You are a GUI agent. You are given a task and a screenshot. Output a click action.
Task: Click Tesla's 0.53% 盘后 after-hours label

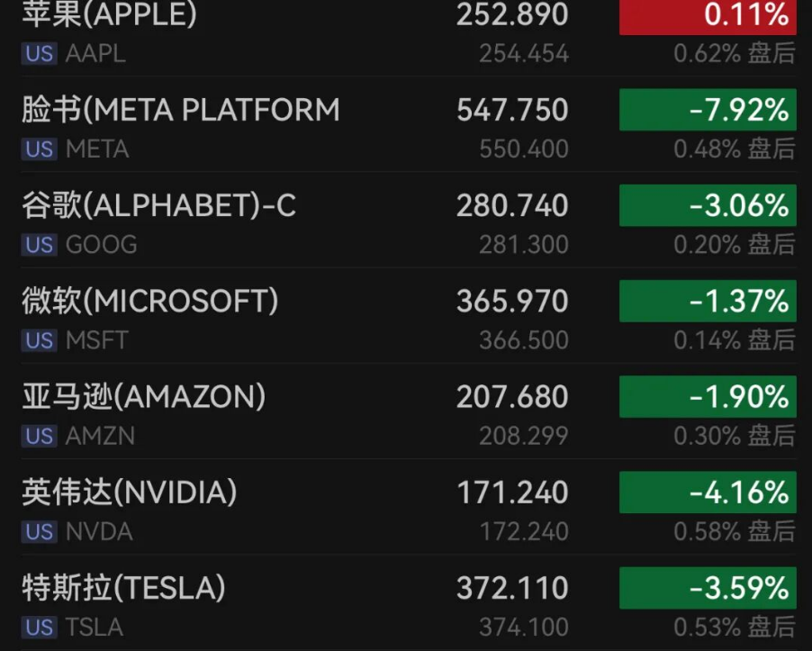pos(734,627)
